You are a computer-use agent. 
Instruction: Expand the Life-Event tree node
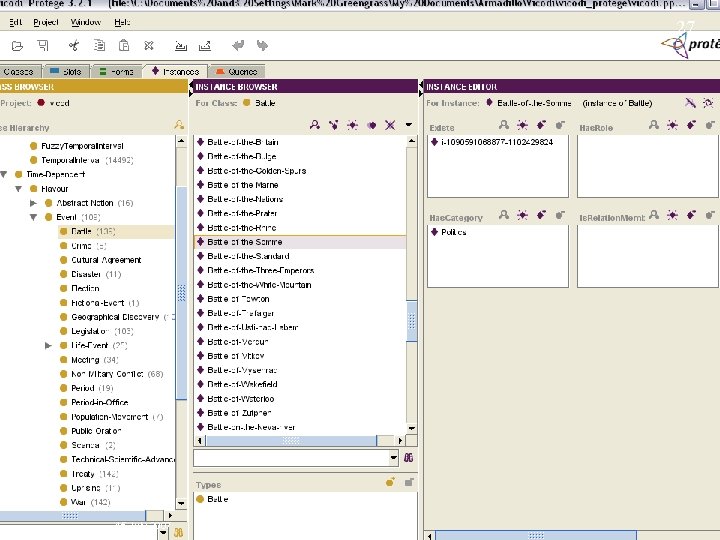coord(48,345)
